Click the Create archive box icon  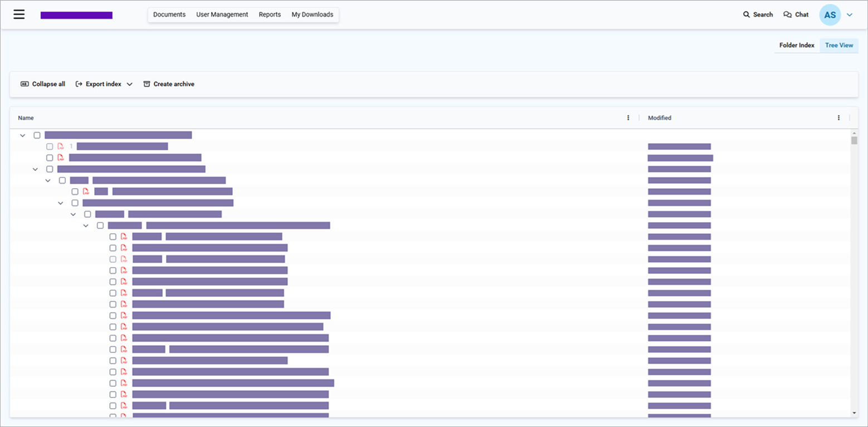coord(147,84)
